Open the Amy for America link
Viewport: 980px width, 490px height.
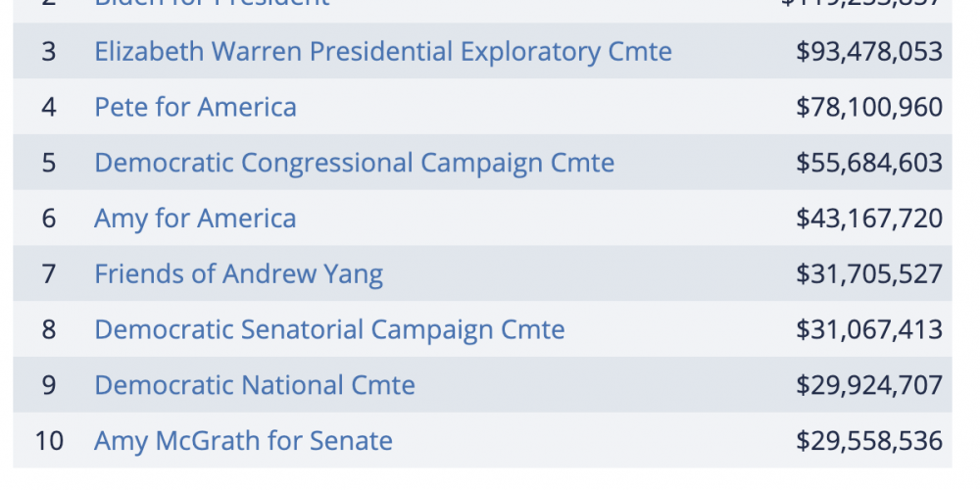coord(195,219)
